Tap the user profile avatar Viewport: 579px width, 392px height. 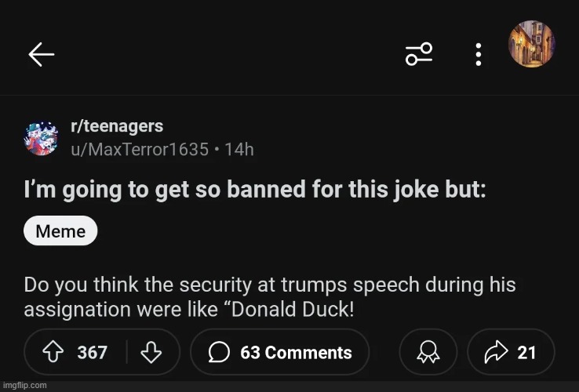tap(531, 44)
